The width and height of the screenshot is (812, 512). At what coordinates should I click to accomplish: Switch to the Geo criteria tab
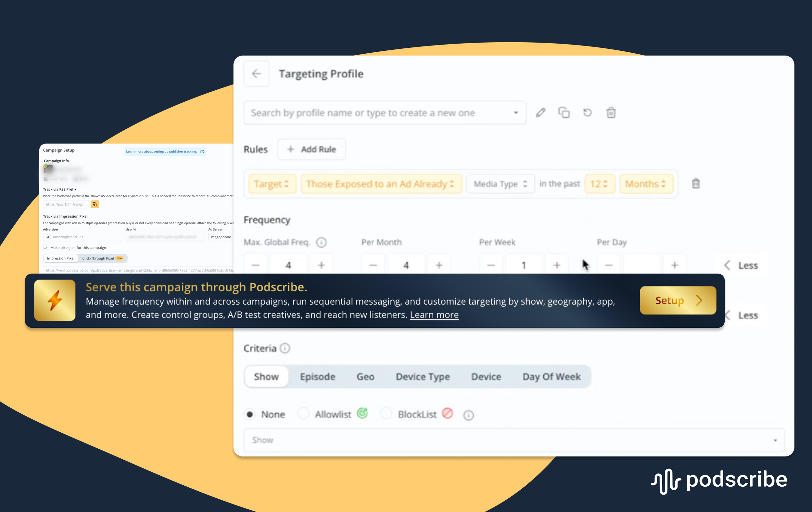coord(365,377)
